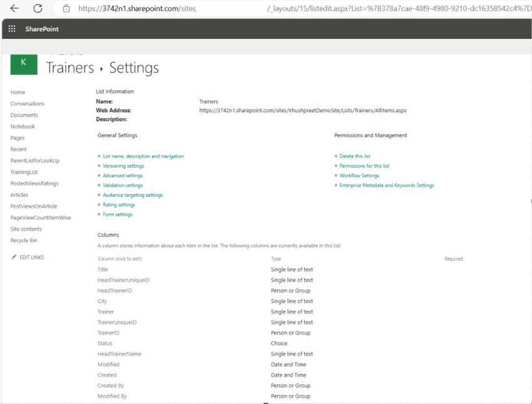The width and height of the screenshot is (532, 404).
Task: Go back with the browser back arrow
Action: (x=14, y=8)
